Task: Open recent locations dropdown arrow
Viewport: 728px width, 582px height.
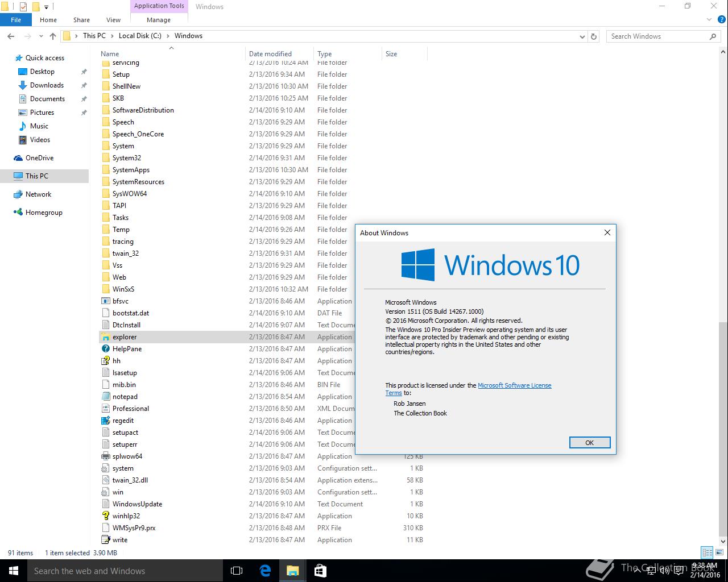Action: tap(42, 36)
